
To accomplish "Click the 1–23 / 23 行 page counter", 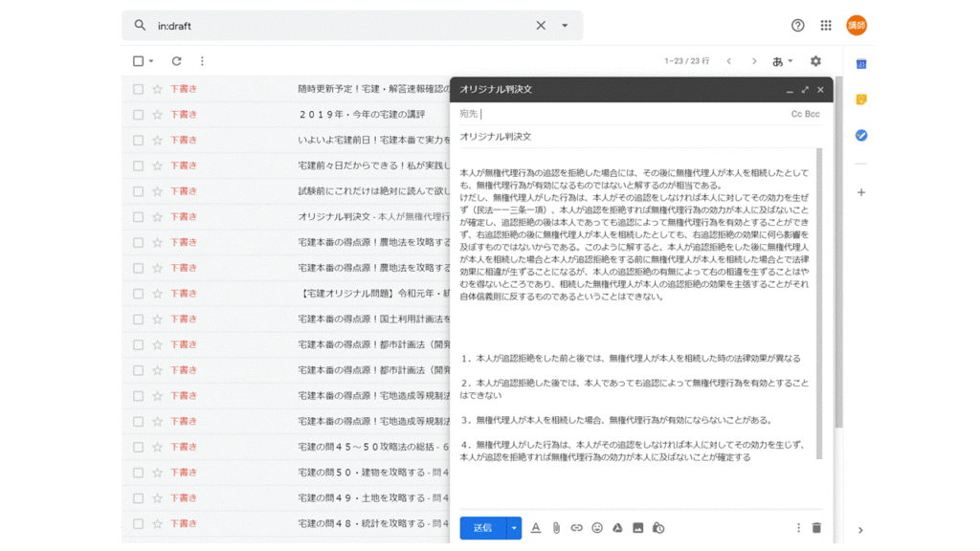I will (687, 61).
